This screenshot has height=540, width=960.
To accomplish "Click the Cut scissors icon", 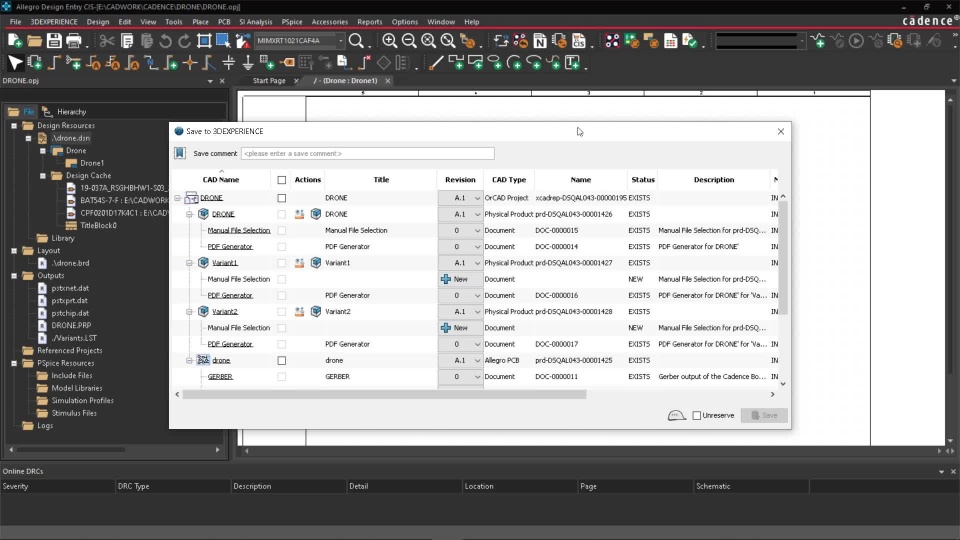I will 107,41.
